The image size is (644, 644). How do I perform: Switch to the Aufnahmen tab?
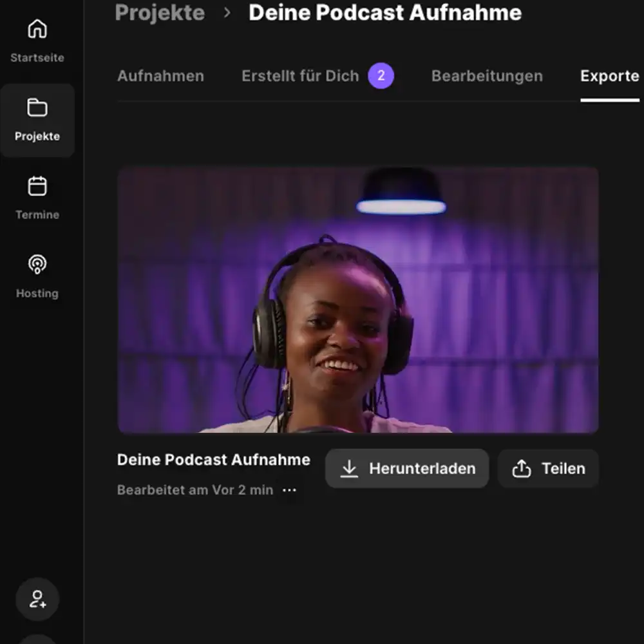click(x=160, y=76)
